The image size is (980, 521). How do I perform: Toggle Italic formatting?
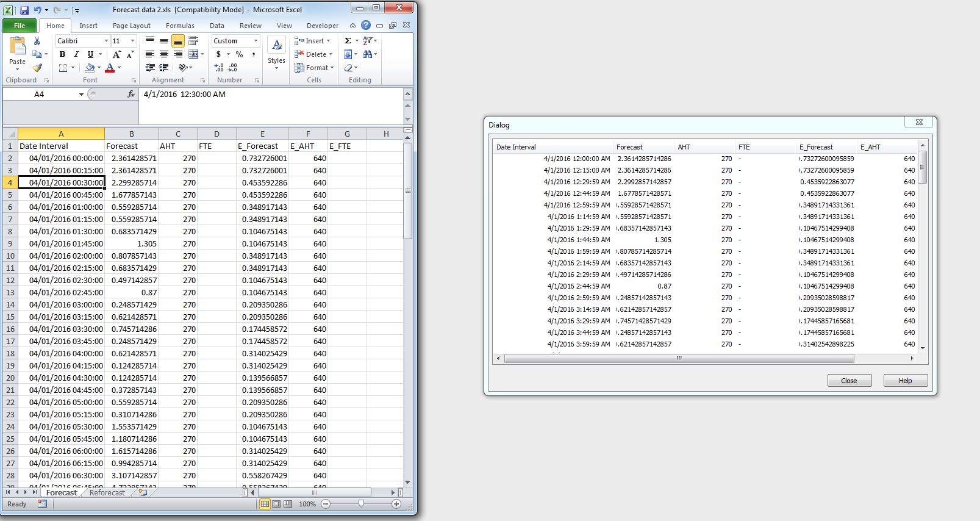click(76, 54)
